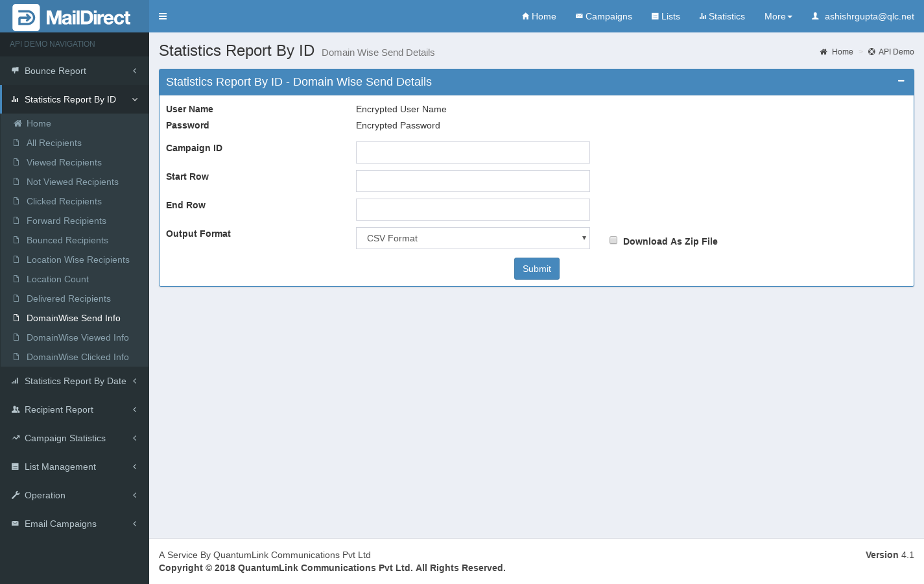Open Campaigns in the top navigation

[x=604, y=16]
